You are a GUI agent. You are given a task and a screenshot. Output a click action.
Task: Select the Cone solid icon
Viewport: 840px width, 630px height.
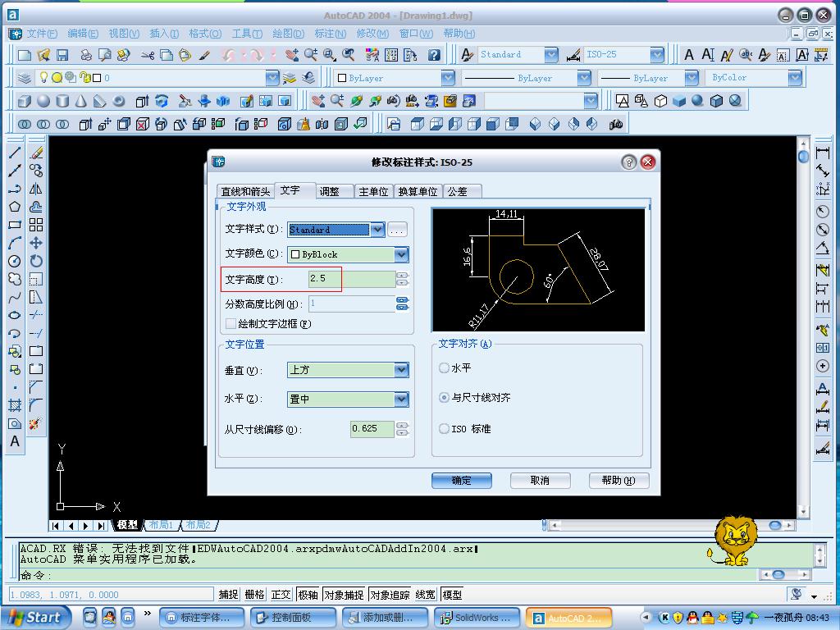coord(81,101)
